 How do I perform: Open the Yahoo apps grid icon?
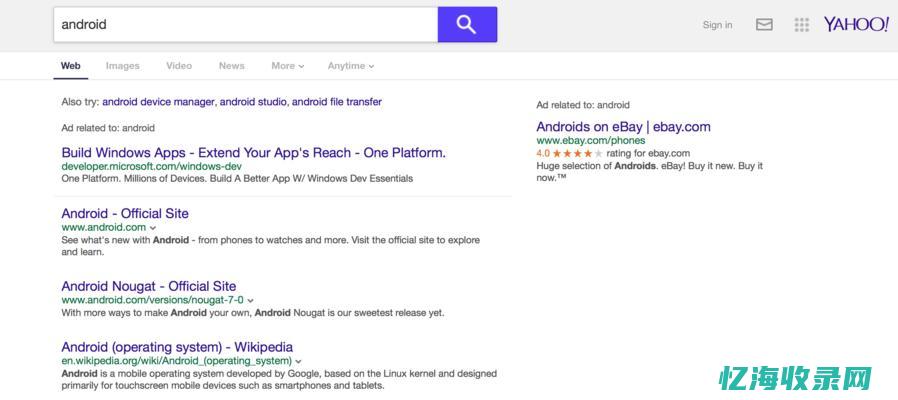pyautogui.click(x=802, y=25)
